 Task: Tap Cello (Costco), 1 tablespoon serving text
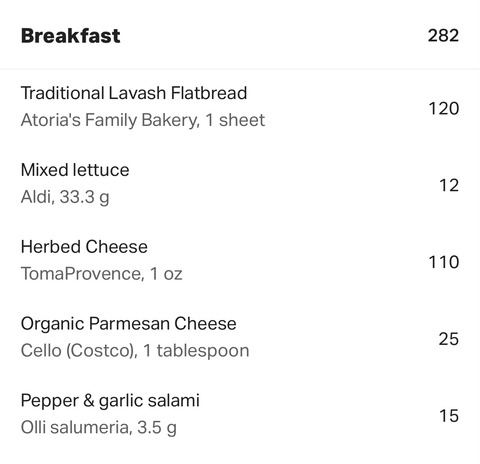[135, 351]
